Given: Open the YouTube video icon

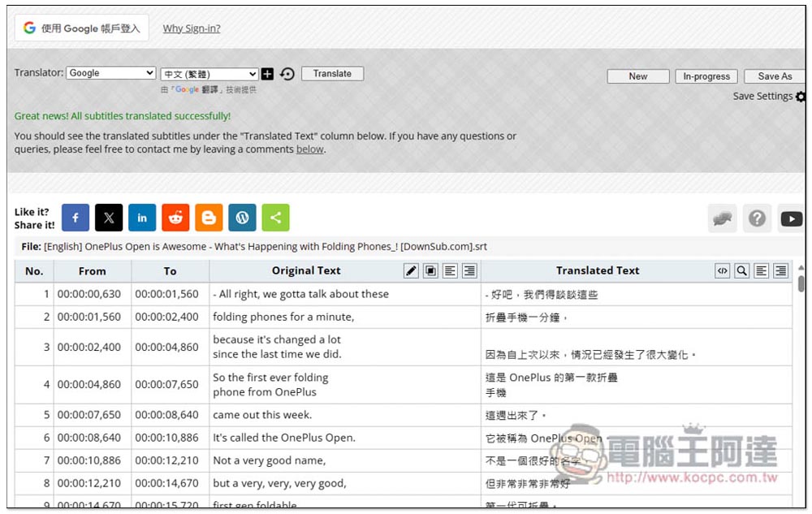Looking at the screenshot, I should click(x=791, y=218).
